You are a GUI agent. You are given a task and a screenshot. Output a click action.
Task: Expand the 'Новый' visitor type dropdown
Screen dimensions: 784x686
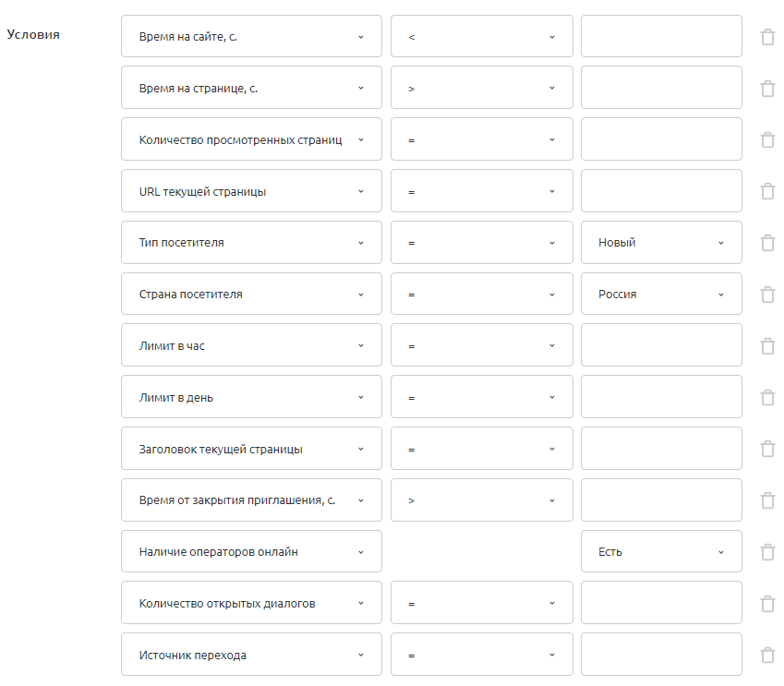click(661, 243)
